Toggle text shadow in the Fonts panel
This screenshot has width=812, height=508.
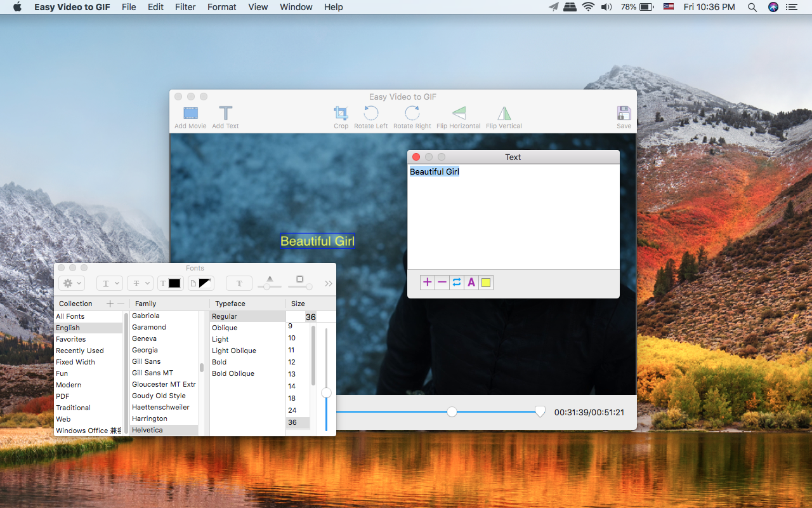(239, 283)
